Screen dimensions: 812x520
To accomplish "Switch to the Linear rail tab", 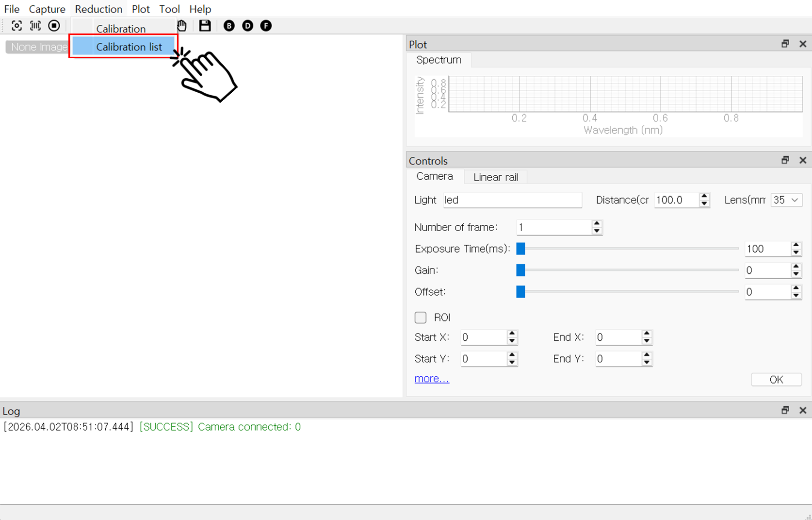I will [495, 177].
